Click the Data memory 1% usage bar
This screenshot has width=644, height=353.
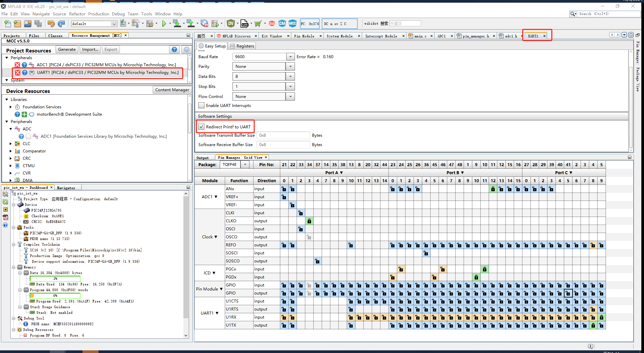55,278
